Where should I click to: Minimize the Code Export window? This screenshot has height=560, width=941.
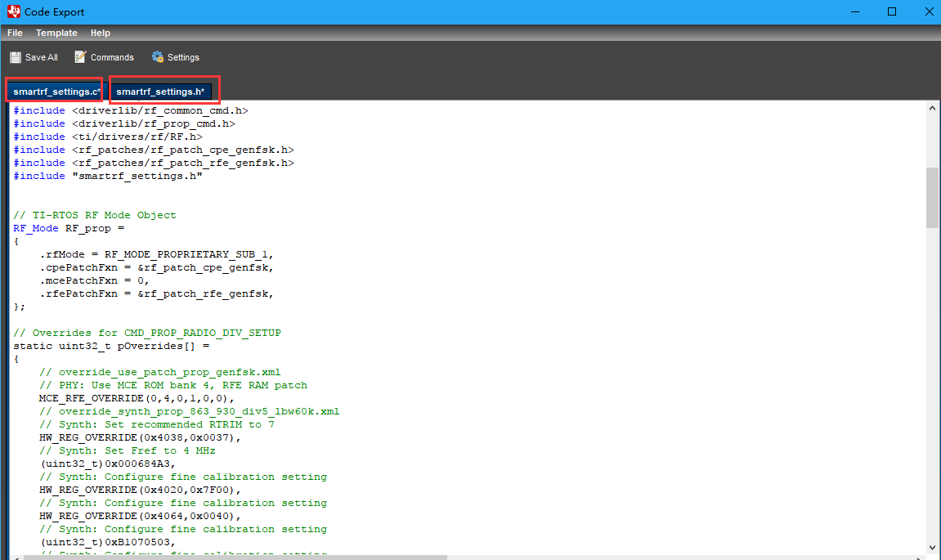(x=855, y=11)
